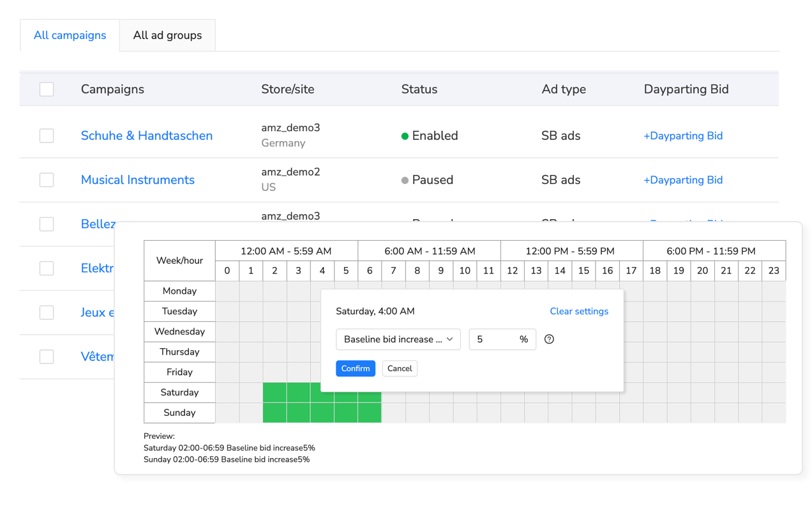The height and width of the screenshot is (511, 812).
Task: Switch to the All ad groups tab
Action: tap(167, 35)
